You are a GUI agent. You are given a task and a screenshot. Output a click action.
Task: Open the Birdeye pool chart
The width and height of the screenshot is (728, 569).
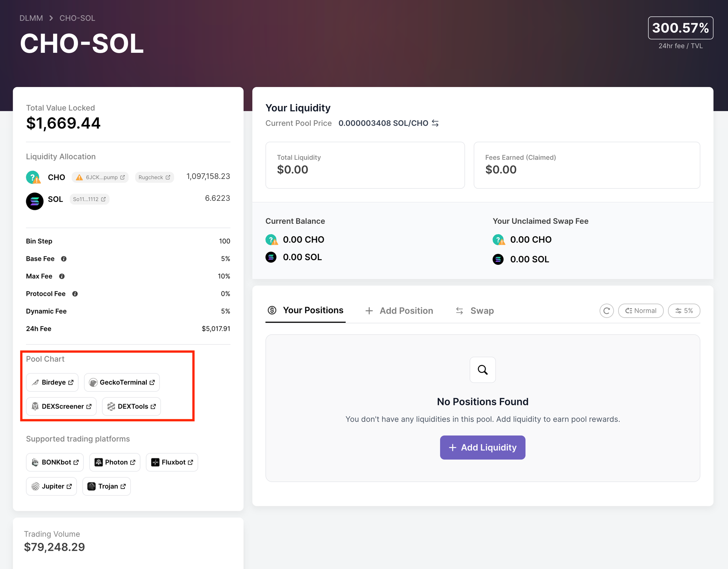(x=52, y=382)
